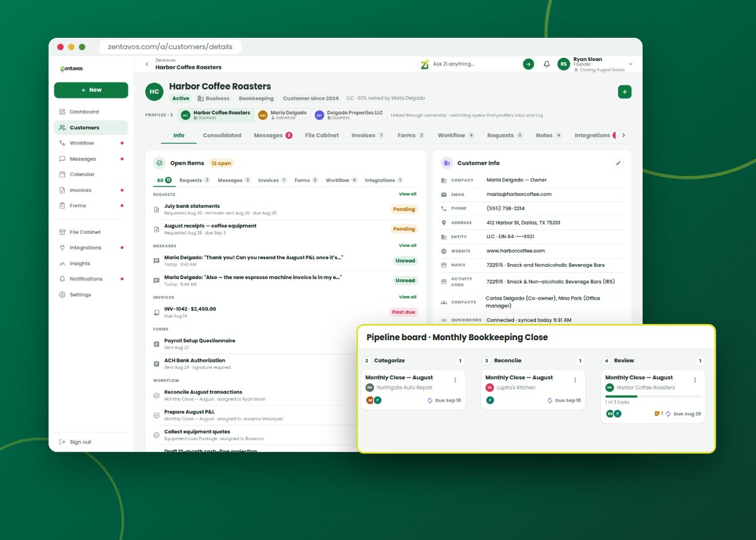This screenshot has height=540, width=756.
Task: Go to Calendar in the sidebar
Action: pos(91,175)
